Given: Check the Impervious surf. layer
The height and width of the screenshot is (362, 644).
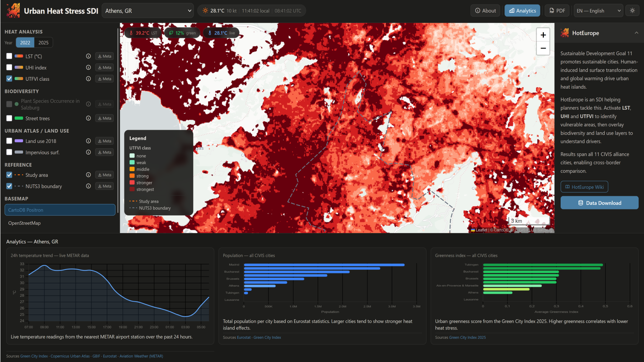Looking at the screenshot, I should tap(9, 152).
